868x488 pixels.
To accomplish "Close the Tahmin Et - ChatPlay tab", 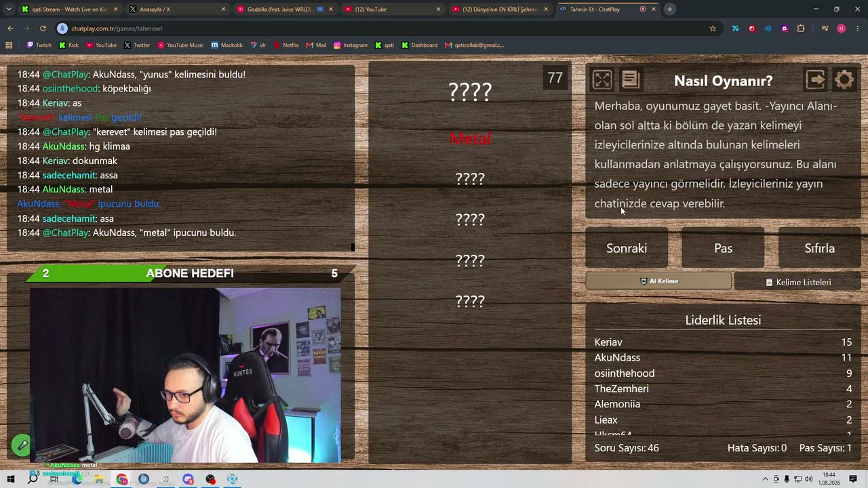I will (654, 9).
